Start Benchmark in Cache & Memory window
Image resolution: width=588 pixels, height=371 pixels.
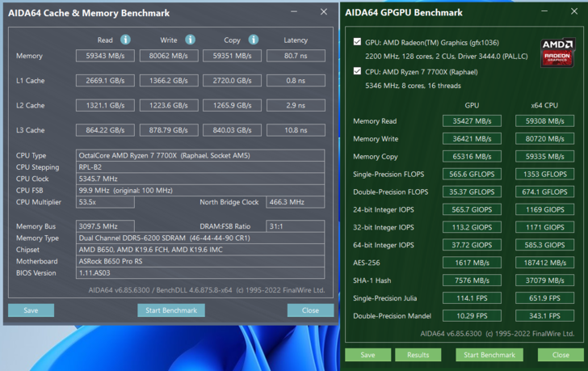pos(170,310)
